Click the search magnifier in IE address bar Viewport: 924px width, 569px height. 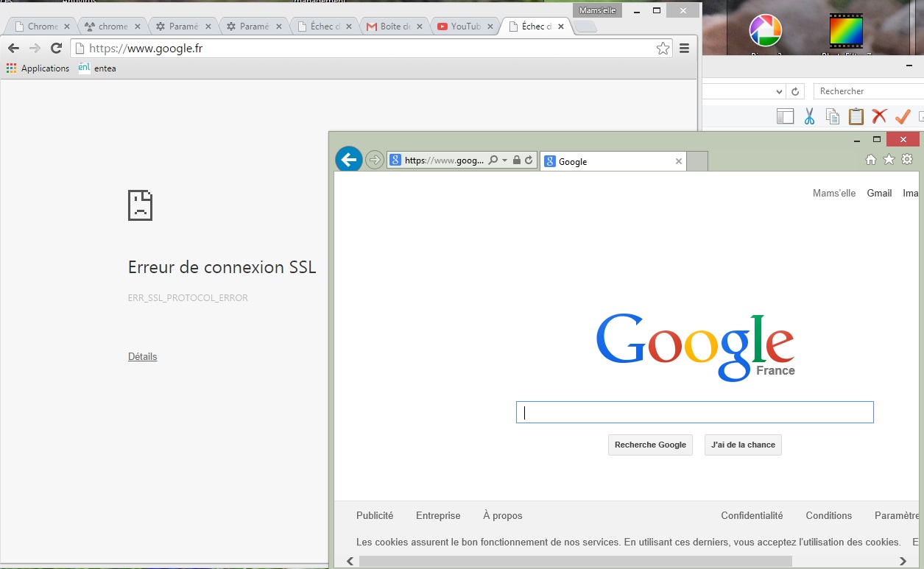point(493,160)
